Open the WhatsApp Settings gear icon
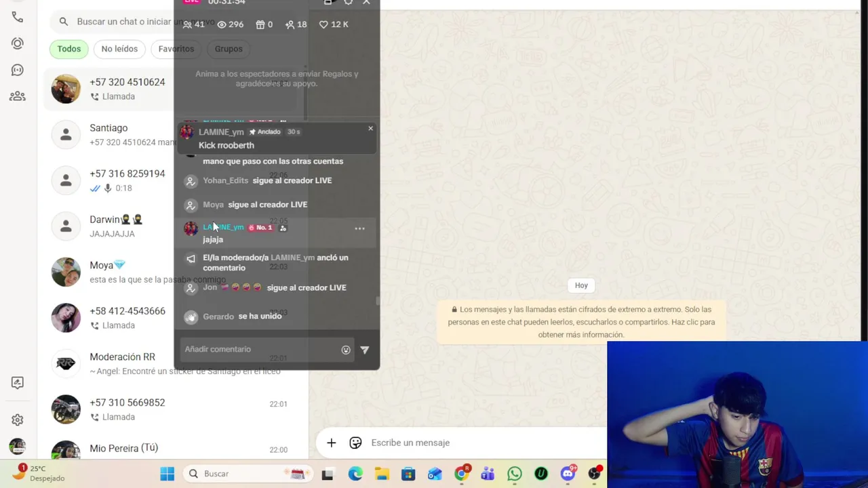 click(x=18, y=420)
